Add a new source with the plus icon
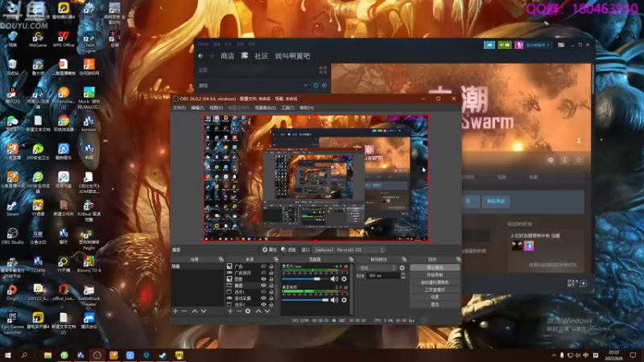 point(230,311)
